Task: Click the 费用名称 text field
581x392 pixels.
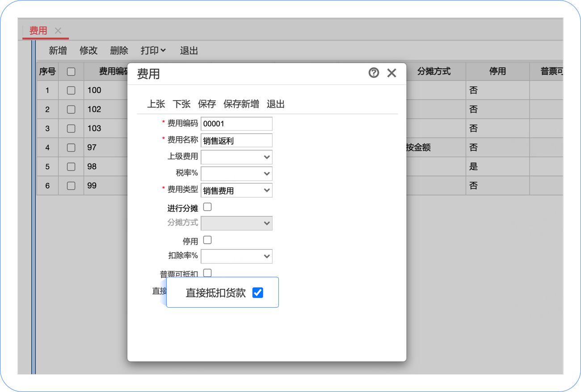Action: coord(236,141)
